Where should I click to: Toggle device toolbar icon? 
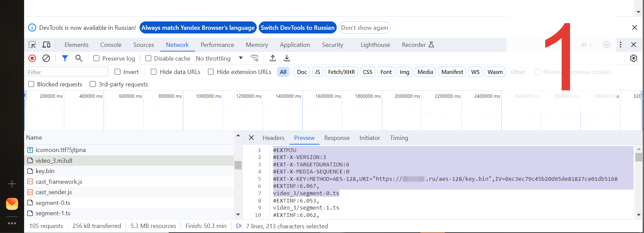tap(46, 45)
